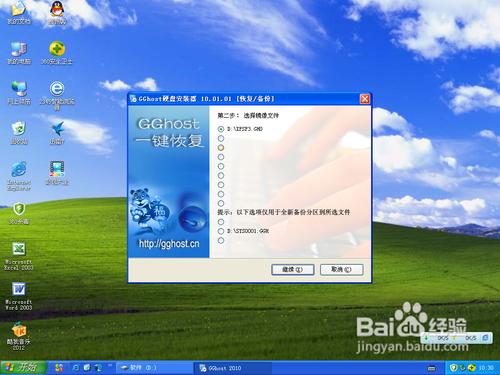This screenshot has height=375, width=500.
Task: Open the Internet Explorer desktop shortcut
Action: point(19,176)
